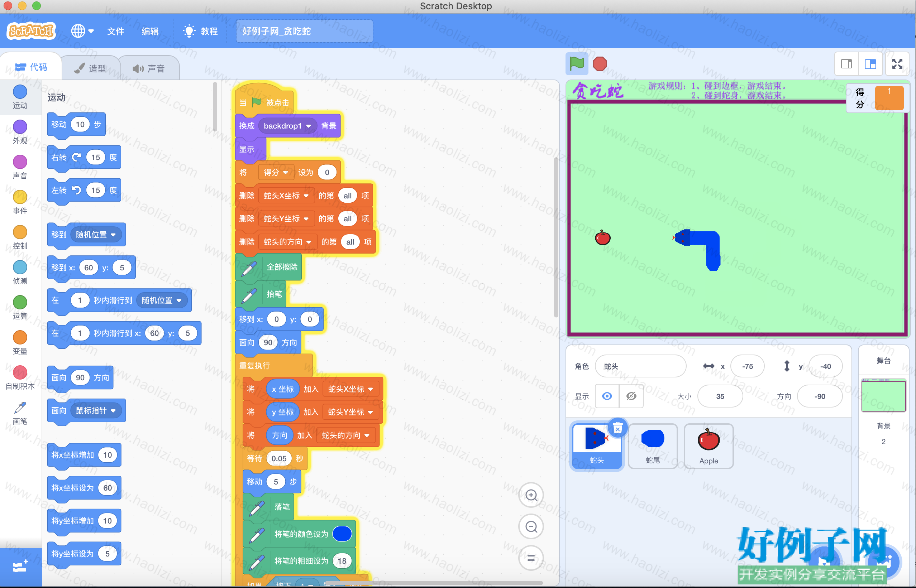Enter full screen stage mode
Screen dimensions: 916x588
[x=897, y=64]
